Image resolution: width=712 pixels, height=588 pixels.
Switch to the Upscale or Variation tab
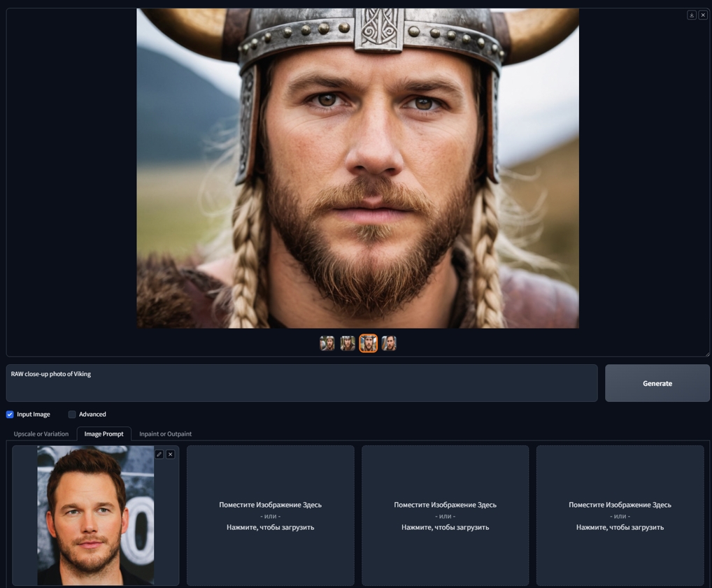click(41, 433)
